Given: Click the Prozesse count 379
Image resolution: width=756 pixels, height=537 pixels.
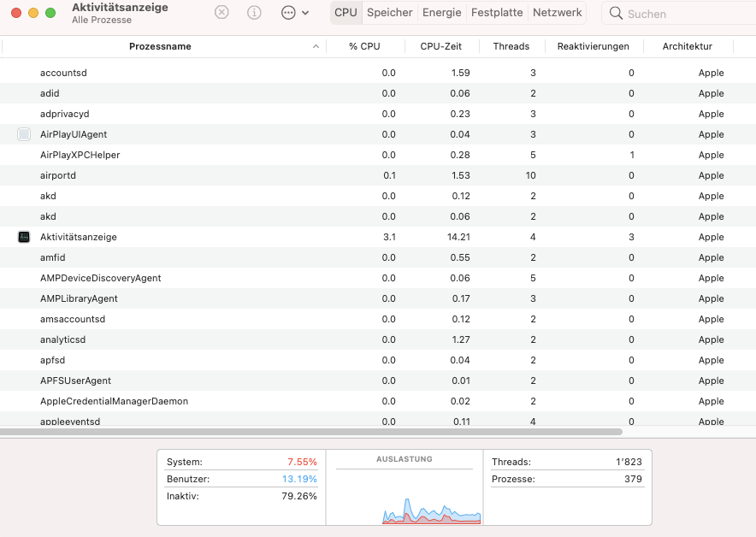Looking at the screenshot, I should tap(633, 479).
